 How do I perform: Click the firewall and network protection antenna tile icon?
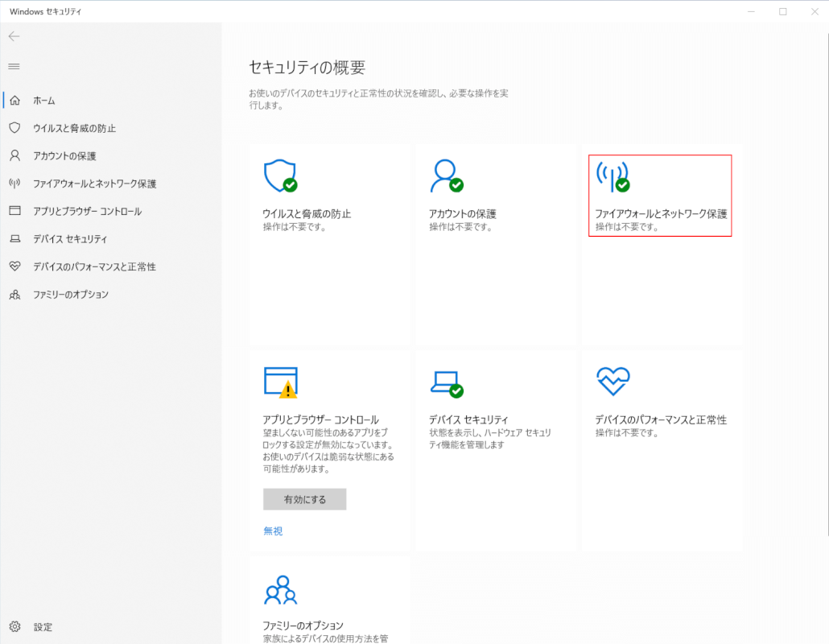pyautogui.click(x=612, y=176)
